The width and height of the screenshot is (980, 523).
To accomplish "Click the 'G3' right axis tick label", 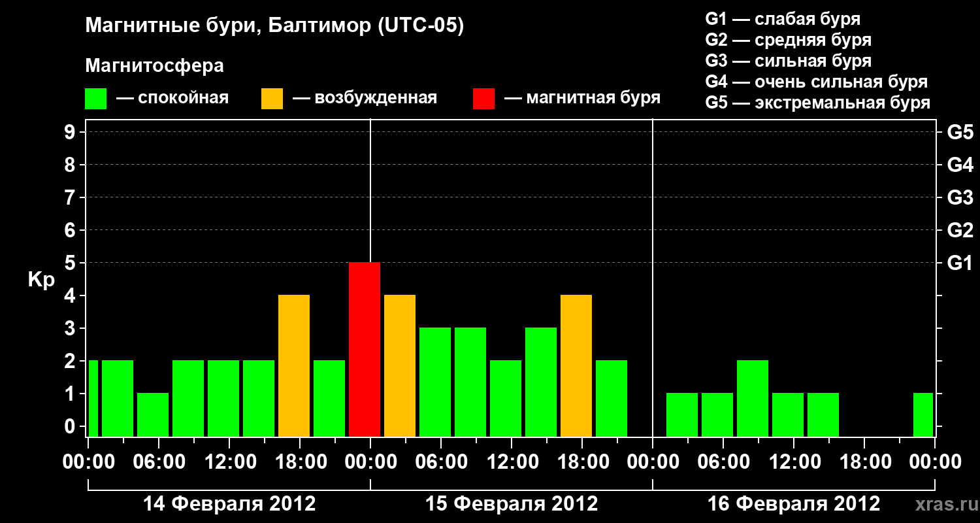I will 960,197.
